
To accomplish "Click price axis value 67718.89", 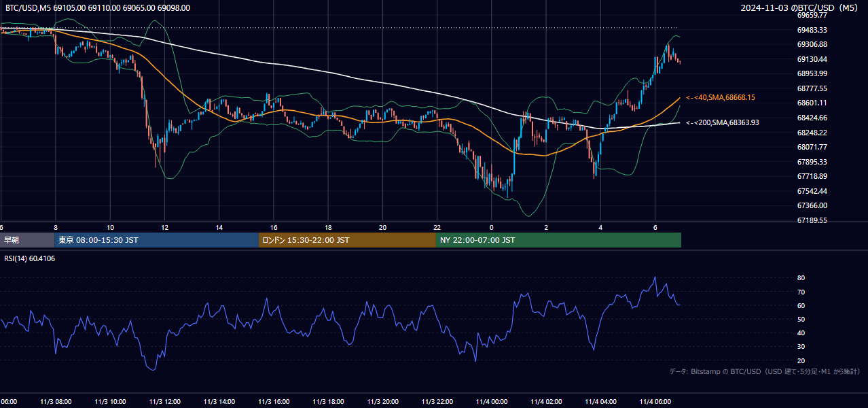I will 812,176.
